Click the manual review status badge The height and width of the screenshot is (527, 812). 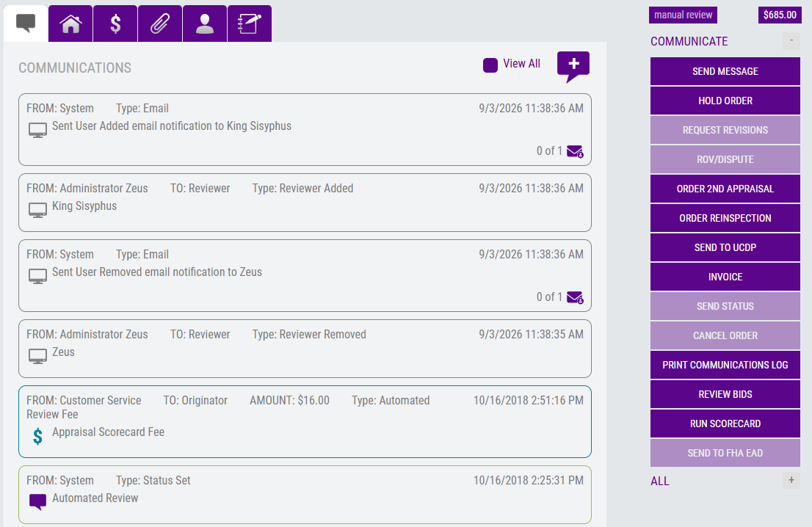[x=683, y=15]
